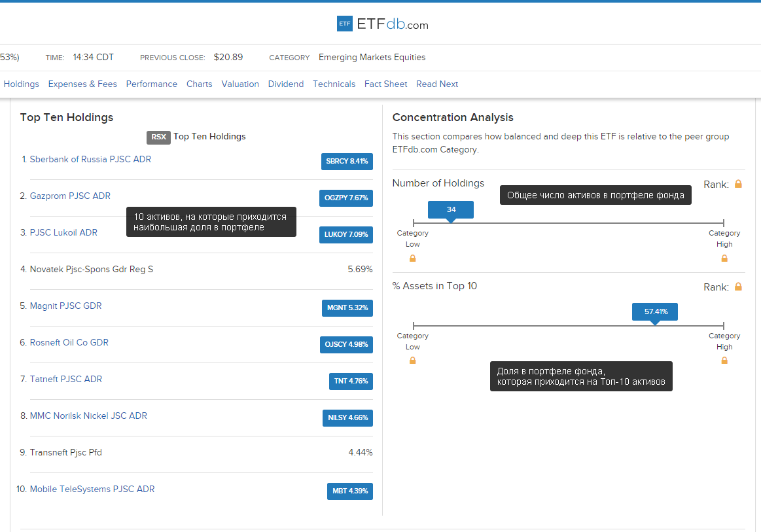
Task: Click the MBT 4.39% ticker button
Action: [350, 491]
